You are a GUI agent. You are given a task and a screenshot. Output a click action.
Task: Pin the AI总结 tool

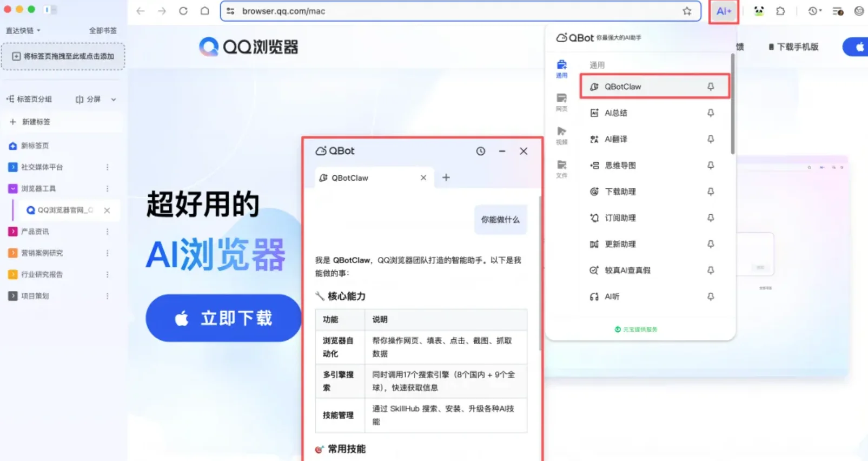click(711, 113)
